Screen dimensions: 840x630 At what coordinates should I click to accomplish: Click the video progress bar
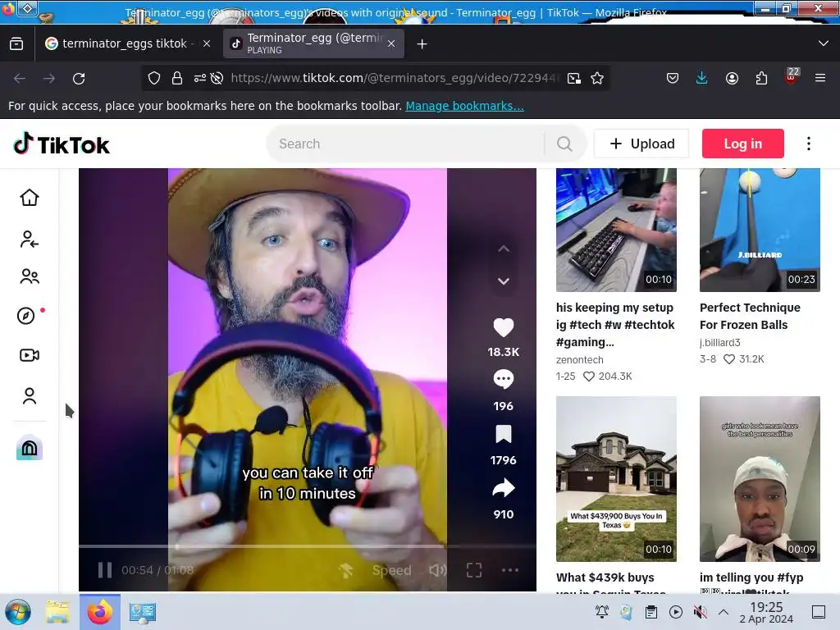(308, 546)
